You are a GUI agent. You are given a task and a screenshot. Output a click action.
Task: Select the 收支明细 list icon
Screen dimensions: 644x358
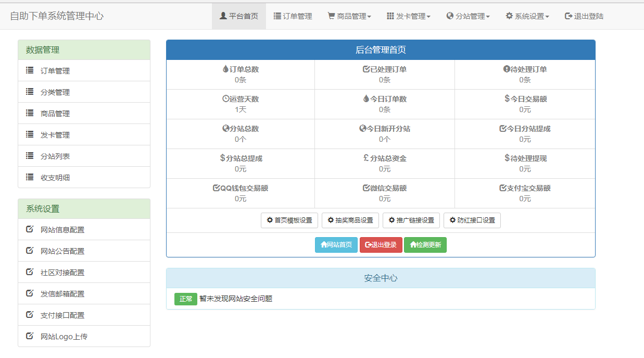pos(30,177)
